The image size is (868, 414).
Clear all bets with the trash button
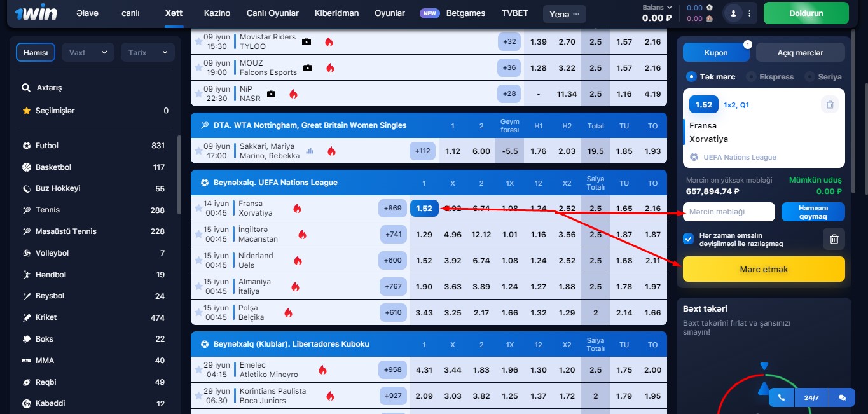834,239
